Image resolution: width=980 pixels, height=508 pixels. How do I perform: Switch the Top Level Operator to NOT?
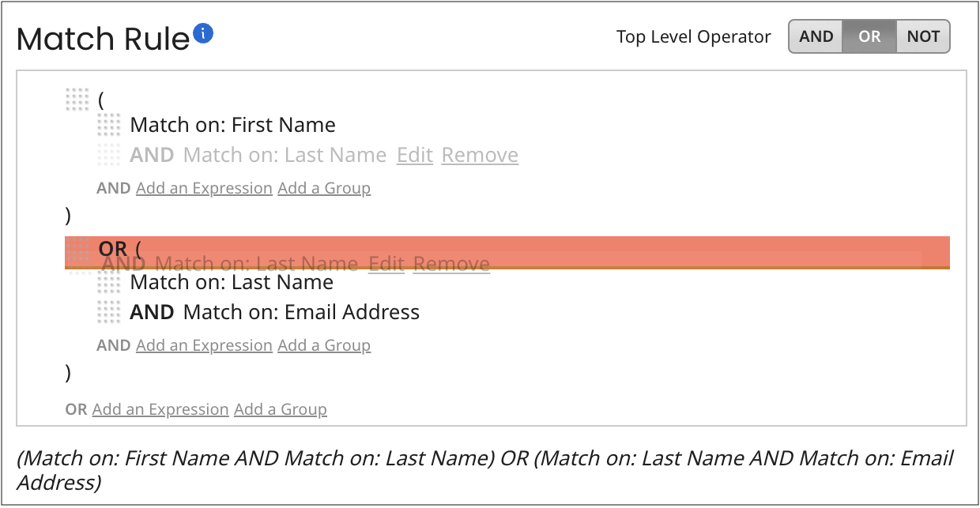coord(922,36)
